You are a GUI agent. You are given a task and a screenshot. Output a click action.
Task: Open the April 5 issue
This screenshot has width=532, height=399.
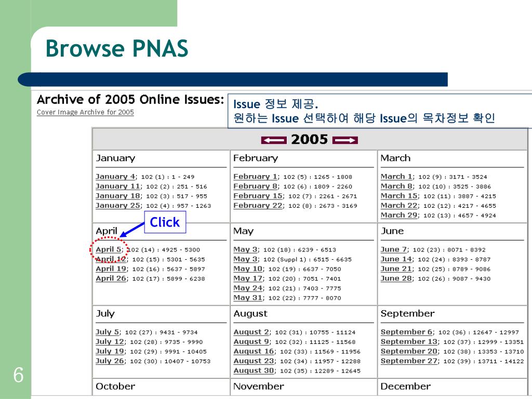[x=109, y=249]
